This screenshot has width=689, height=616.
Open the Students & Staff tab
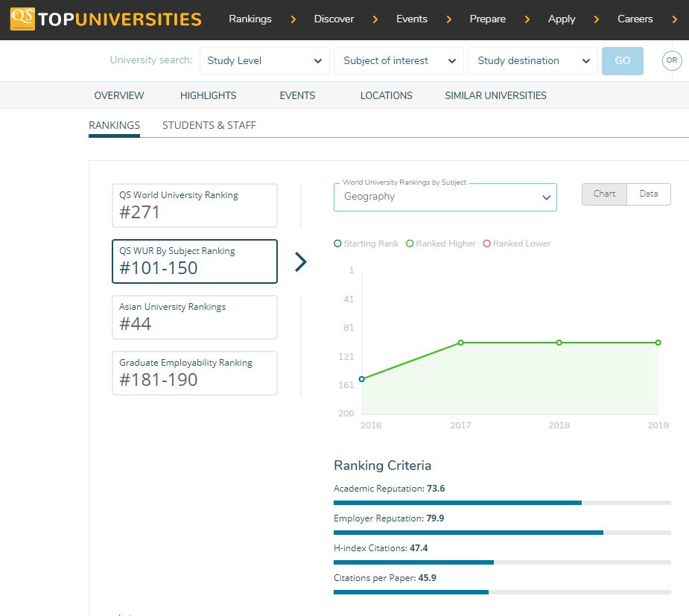click(209, 125)
